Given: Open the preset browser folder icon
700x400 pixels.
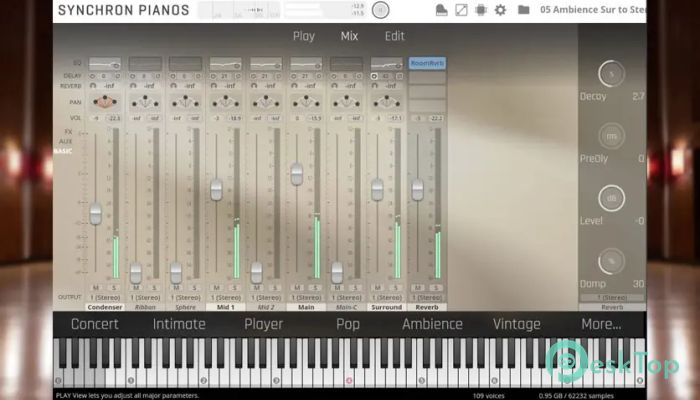Looking at the screenshot, I should point(523,10).
